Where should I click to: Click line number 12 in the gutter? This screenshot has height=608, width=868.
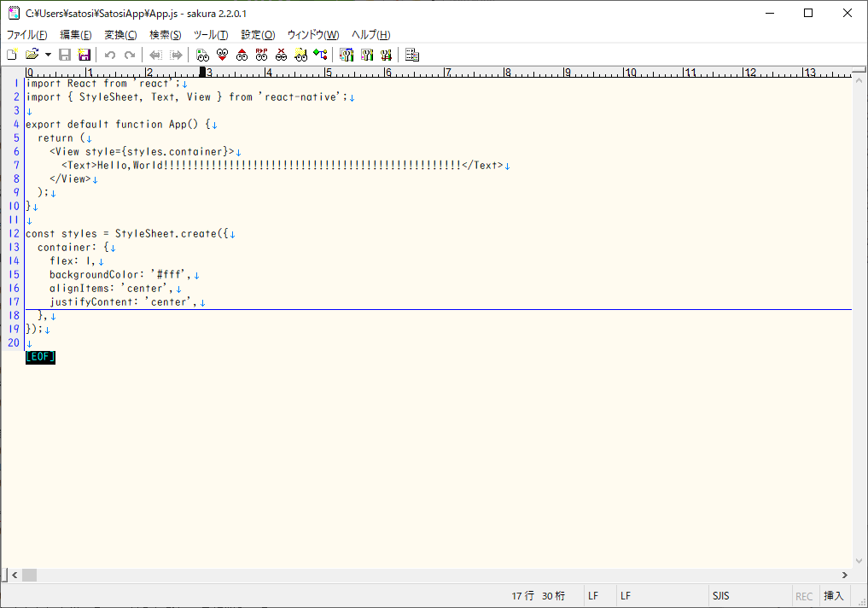point(14,233)
